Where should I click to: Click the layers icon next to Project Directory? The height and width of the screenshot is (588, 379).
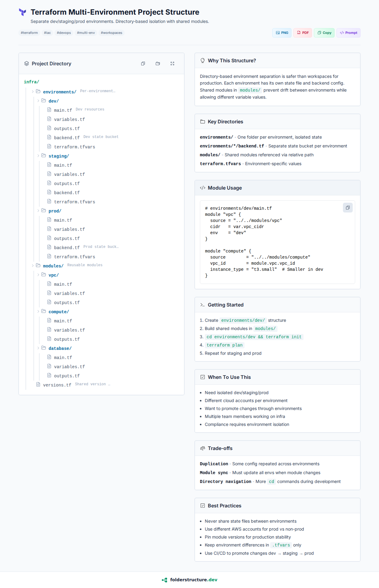click(27, 64)
